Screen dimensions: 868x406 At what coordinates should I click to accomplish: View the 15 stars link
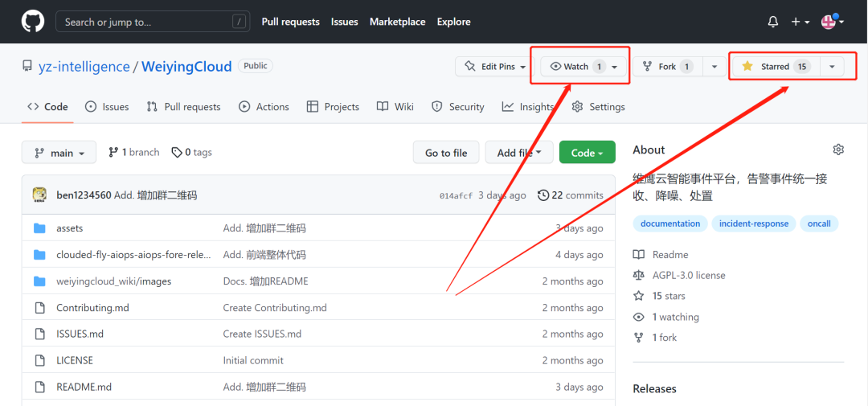coord(659,296)
